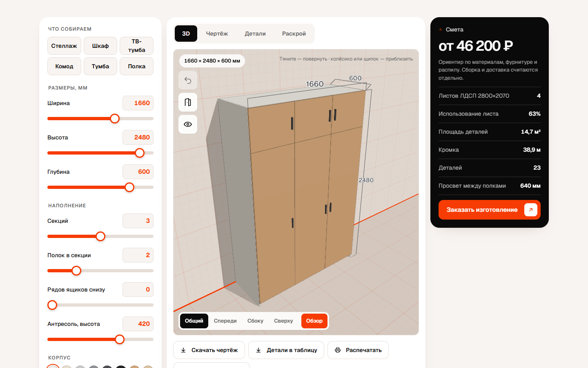Click the download icon in Скачать чертёж
Viewport: 588px width, 368px height.
[x=183, y=350]
